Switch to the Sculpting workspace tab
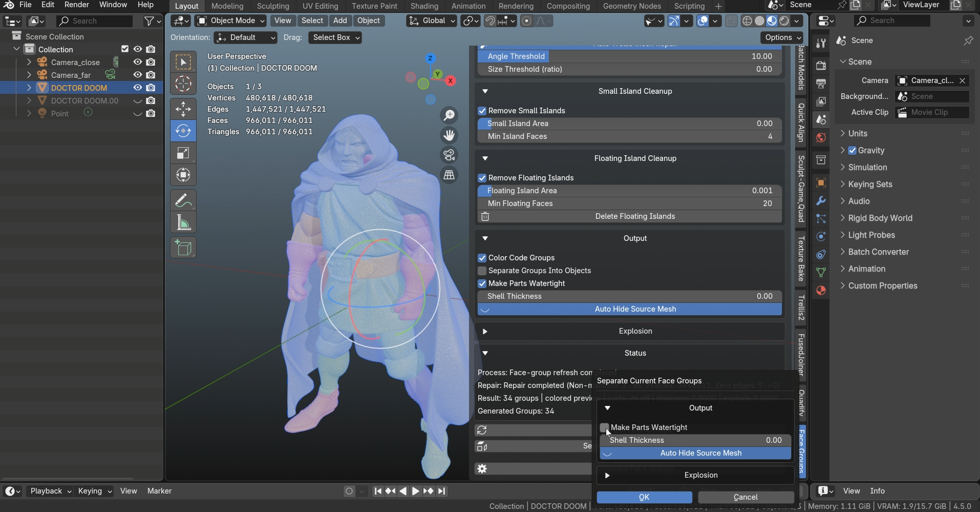Image resolution: width=980 pixels, height=512 pixels. click(x=273, y=6)
